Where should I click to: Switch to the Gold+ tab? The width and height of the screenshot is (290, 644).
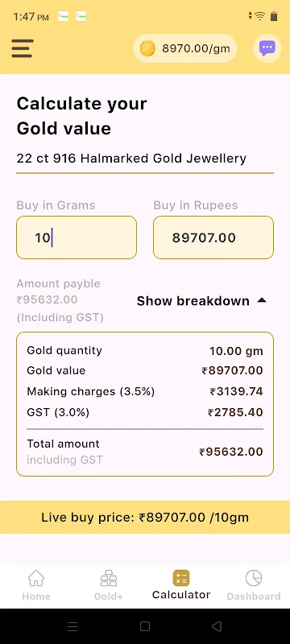(109, 585)
